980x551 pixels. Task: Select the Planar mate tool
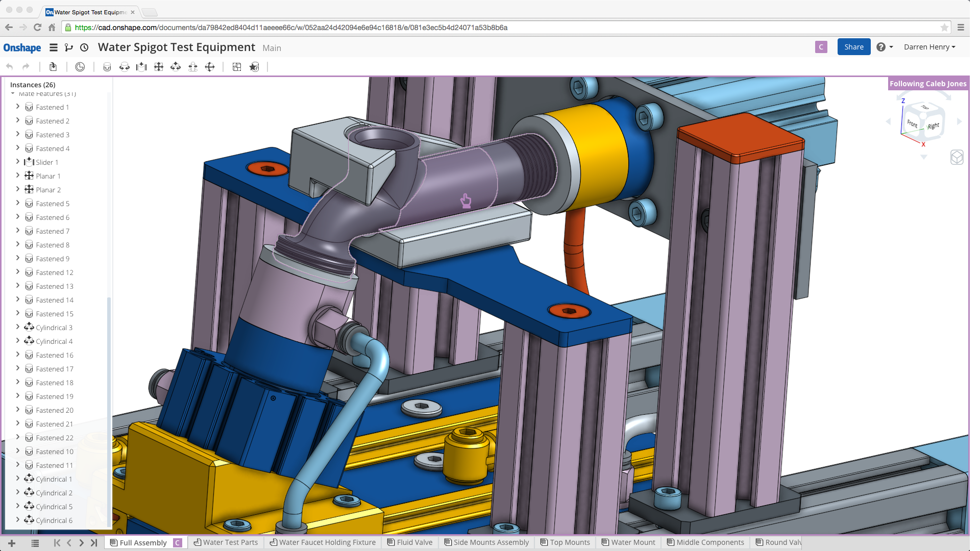(159, 67)
